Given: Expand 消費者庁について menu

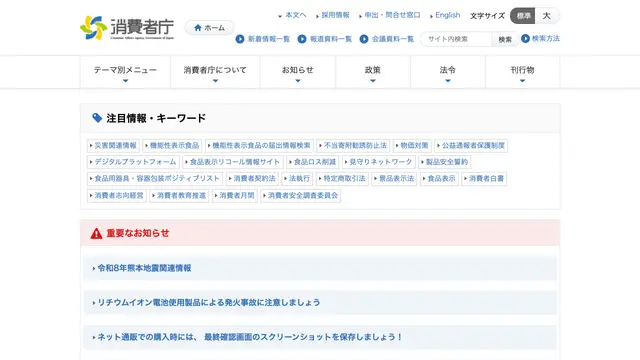Looking at the screenshot, I should click(x=215, y=72).
